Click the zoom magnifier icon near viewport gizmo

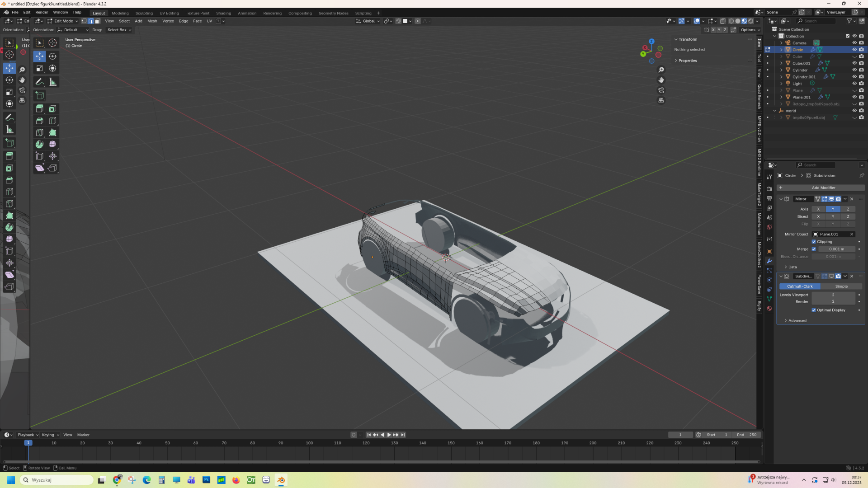[x=661, y=70]
